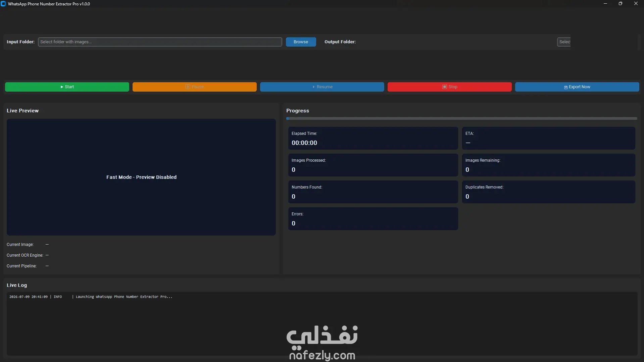Viewport: 644px width, 362px height.
Task: Maximize the Extractor Pro window
Action: click(x=621, y=4)
